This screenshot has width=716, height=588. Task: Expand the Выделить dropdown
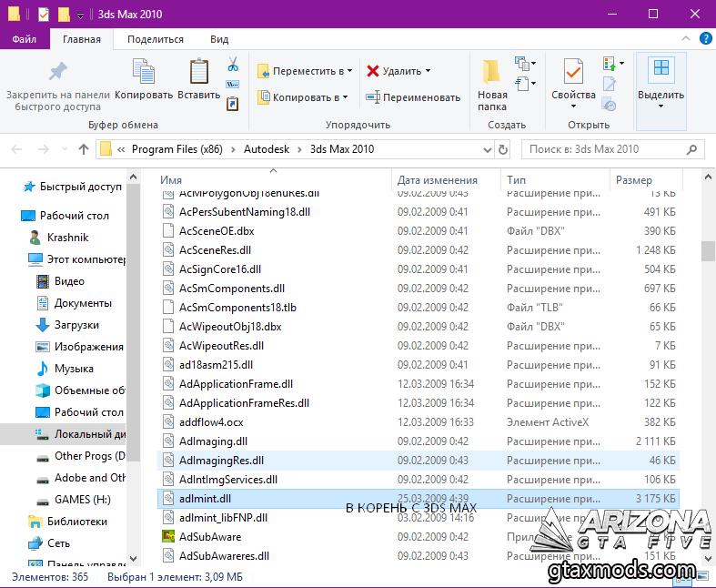661,106
